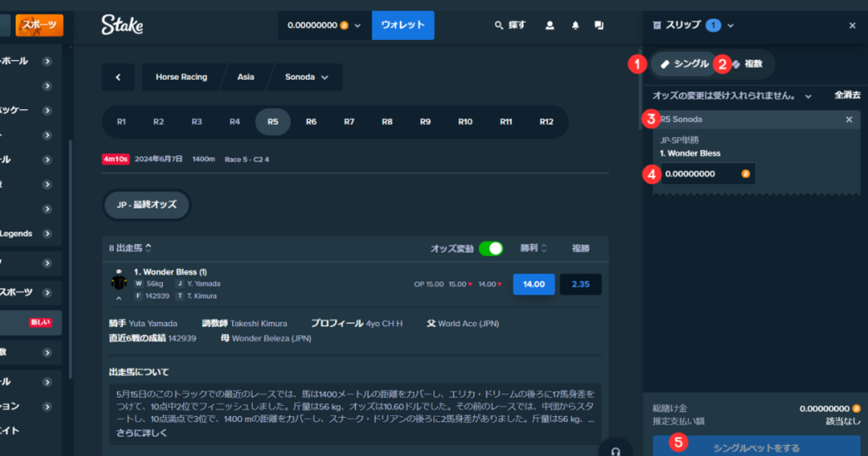Viewport: 868px width, 456px height.
Task: Select race tab R1
Action: pyautogui.click(x=121, y=122)
